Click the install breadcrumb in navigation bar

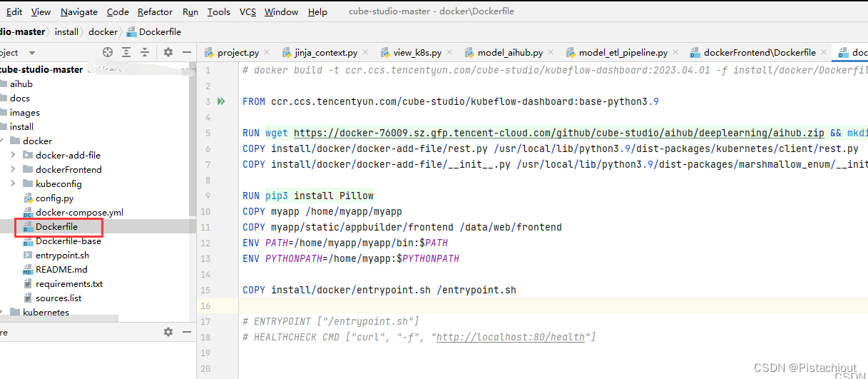[66, 31]
